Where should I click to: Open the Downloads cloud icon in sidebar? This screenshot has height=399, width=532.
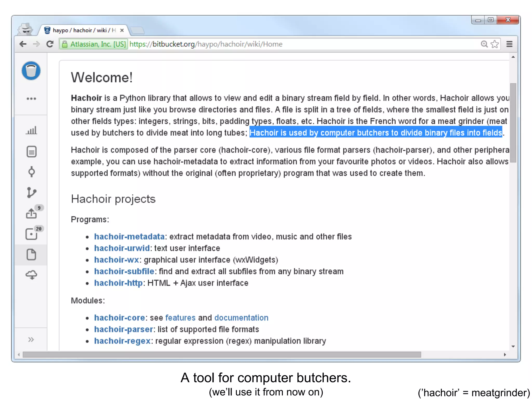tap(31, 275)
